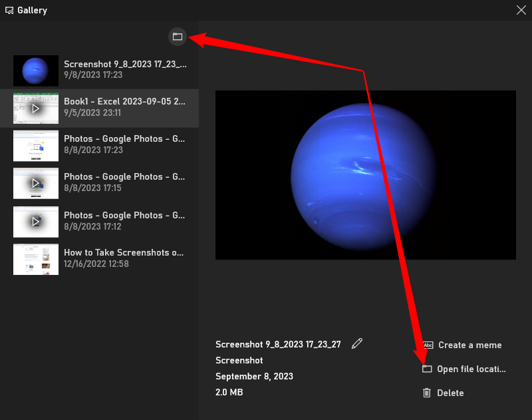Viewport: 532px width, 420px height.
Task: Click the 'Book1 - Excel 2023-09-05' list title
Action: [125, 102]
